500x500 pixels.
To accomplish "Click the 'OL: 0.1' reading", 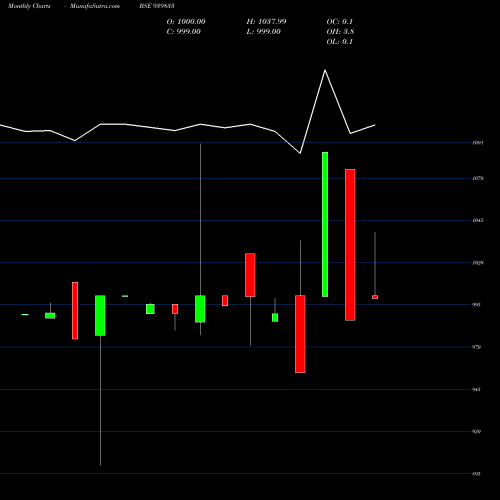I will click(340, 42).
